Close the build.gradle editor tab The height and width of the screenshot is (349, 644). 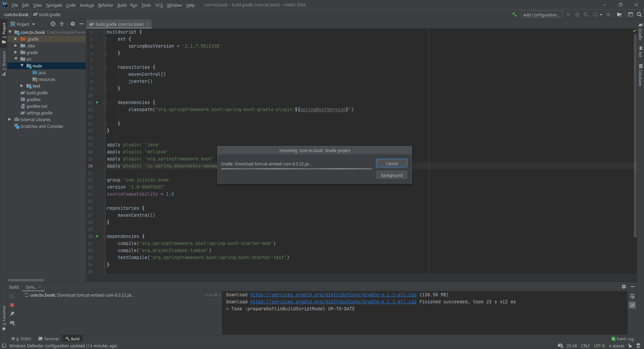[148, 24]
